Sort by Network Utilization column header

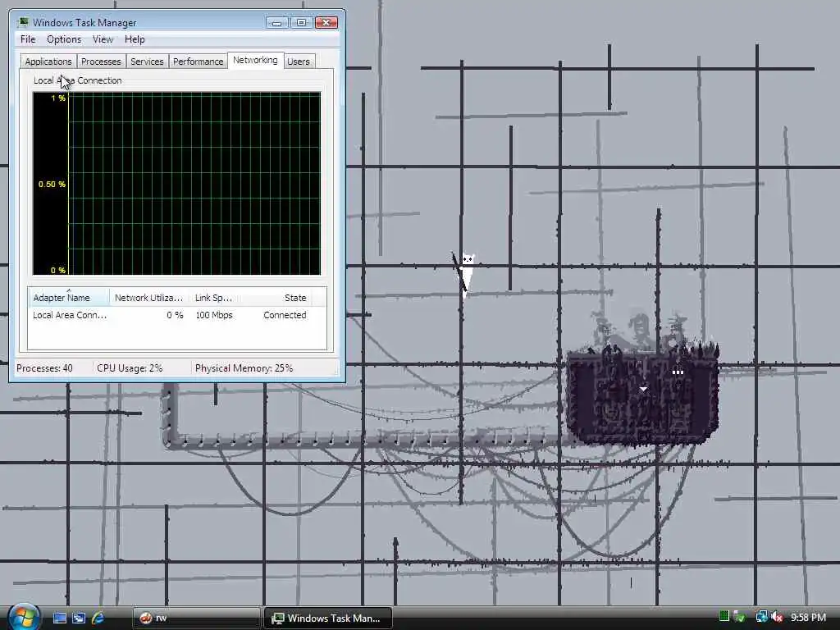point(149,297)
